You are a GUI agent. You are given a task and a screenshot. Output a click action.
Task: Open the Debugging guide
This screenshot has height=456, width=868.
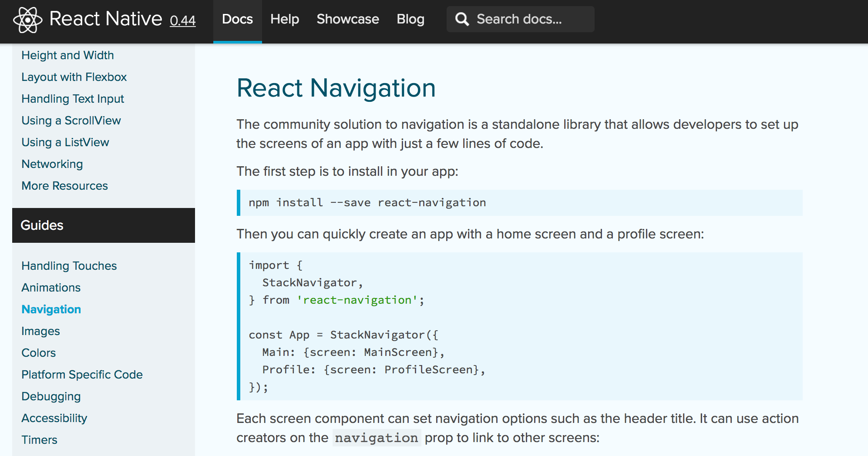51,396
